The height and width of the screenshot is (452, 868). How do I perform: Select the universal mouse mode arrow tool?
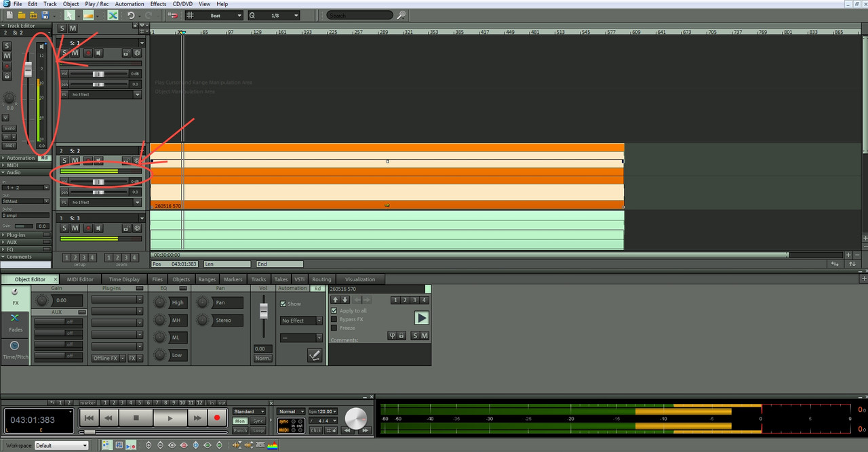pyautogui.click(x=70, y=15)
